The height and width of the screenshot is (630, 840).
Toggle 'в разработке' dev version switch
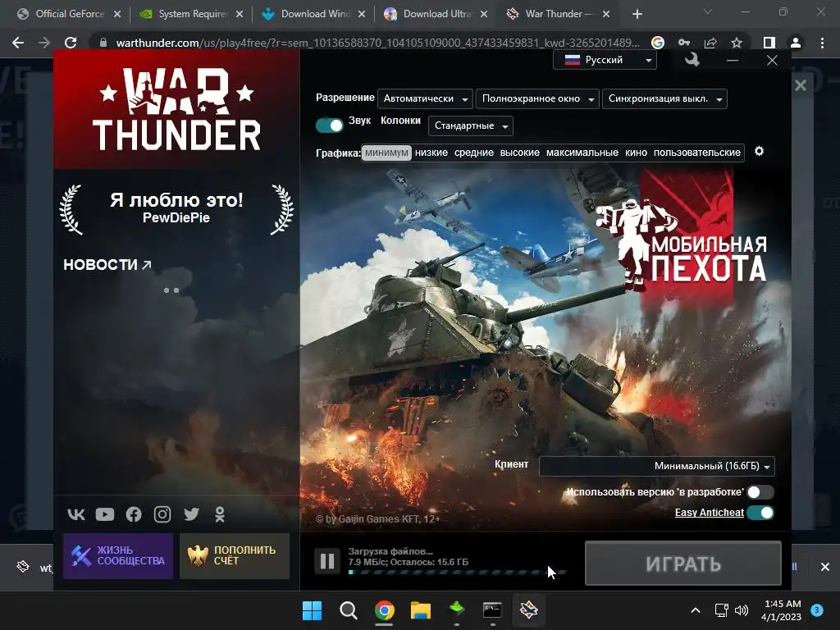click(x=760, y=492)
